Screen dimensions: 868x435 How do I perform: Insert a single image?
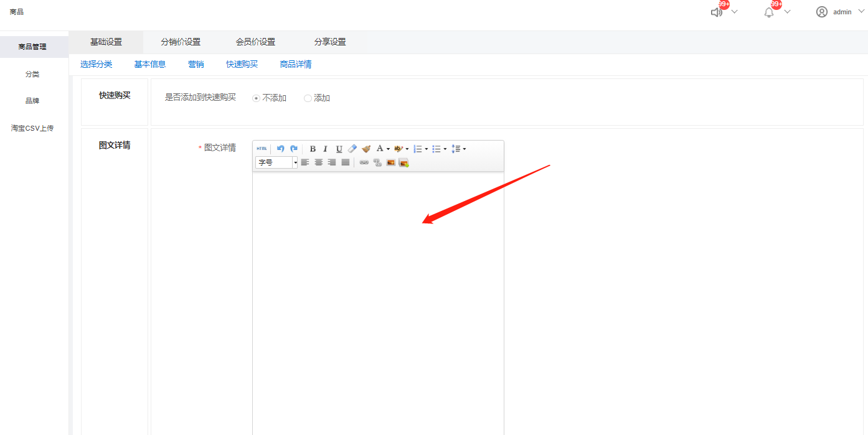click(x=391, y=162)
